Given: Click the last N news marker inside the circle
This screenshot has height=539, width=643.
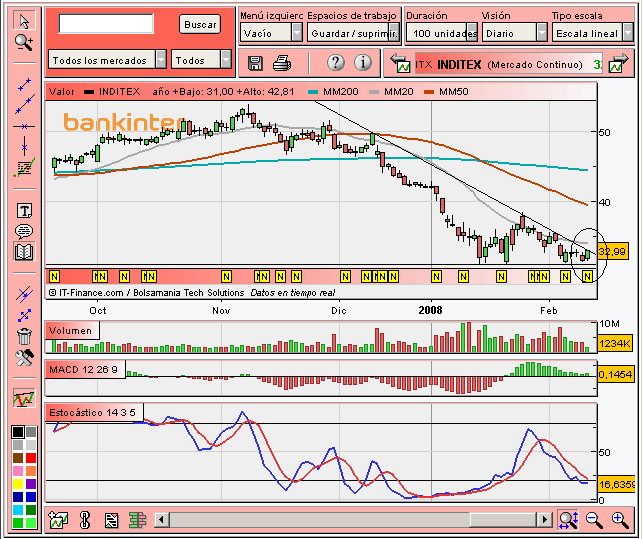Looking at the screenshot, I should (587, 276).
